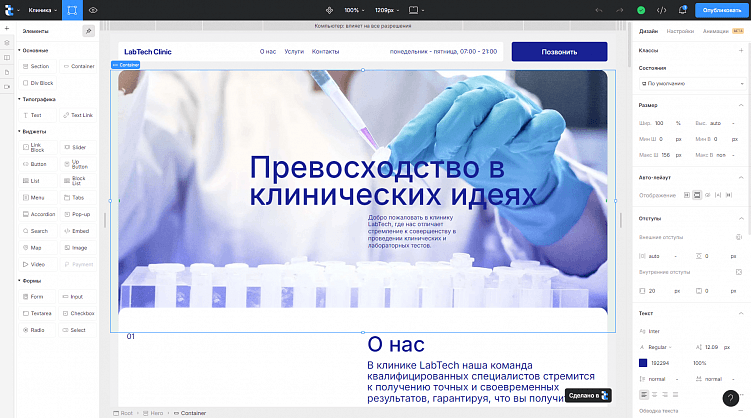Justify text alignment
Viewport: 751px width, 418px height.
[675, 395]
